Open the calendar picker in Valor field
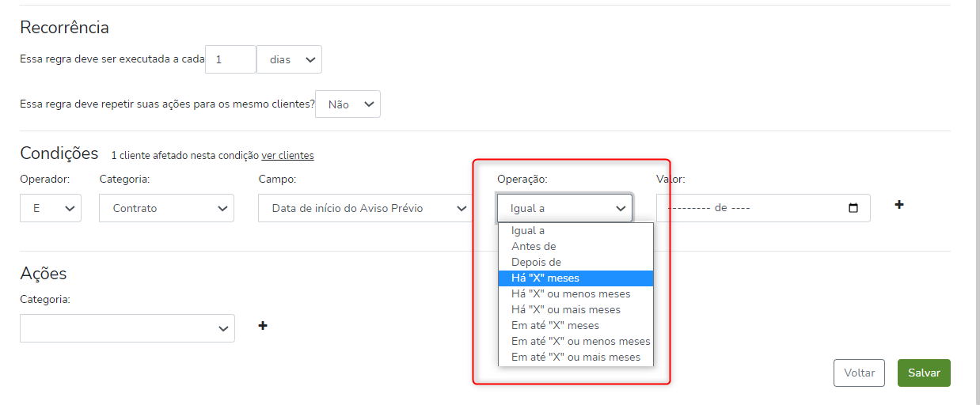This screenshot has width=980, height=405. pos(853,208)
